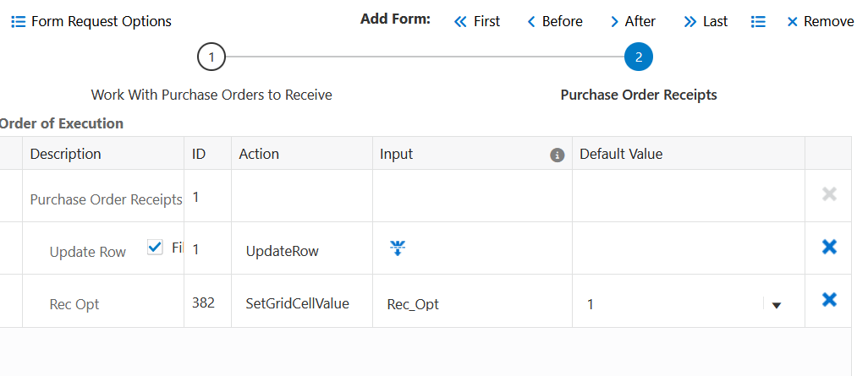Add form Last in sequence
This screenshot has width=868, height=376.
706,22
